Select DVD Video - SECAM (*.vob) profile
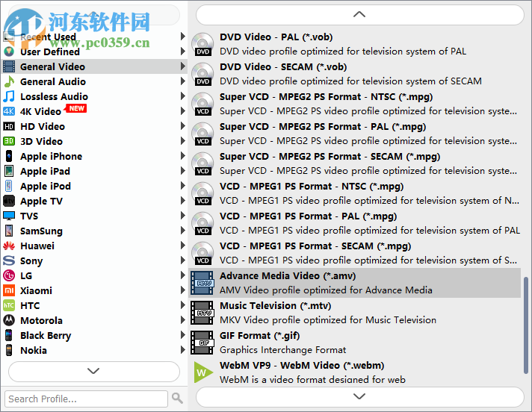532x412 pixels. click(355, 74)
